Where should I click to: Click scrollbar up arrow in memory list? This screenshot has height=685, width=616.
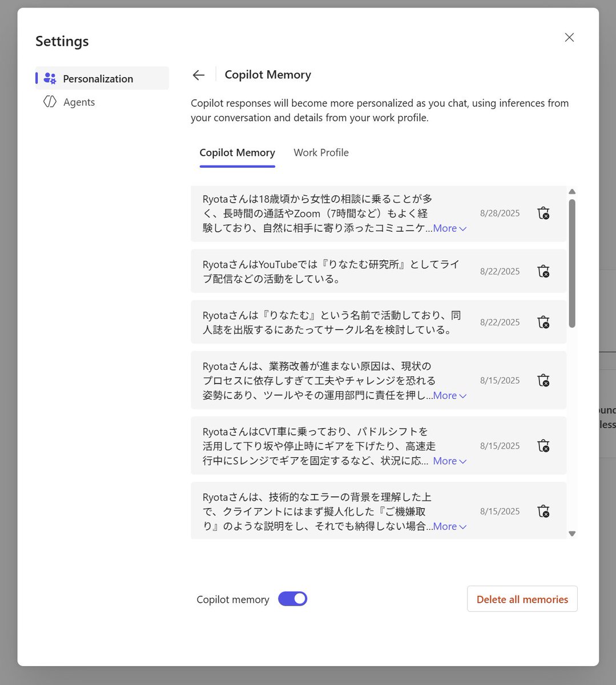click(572, 192)
